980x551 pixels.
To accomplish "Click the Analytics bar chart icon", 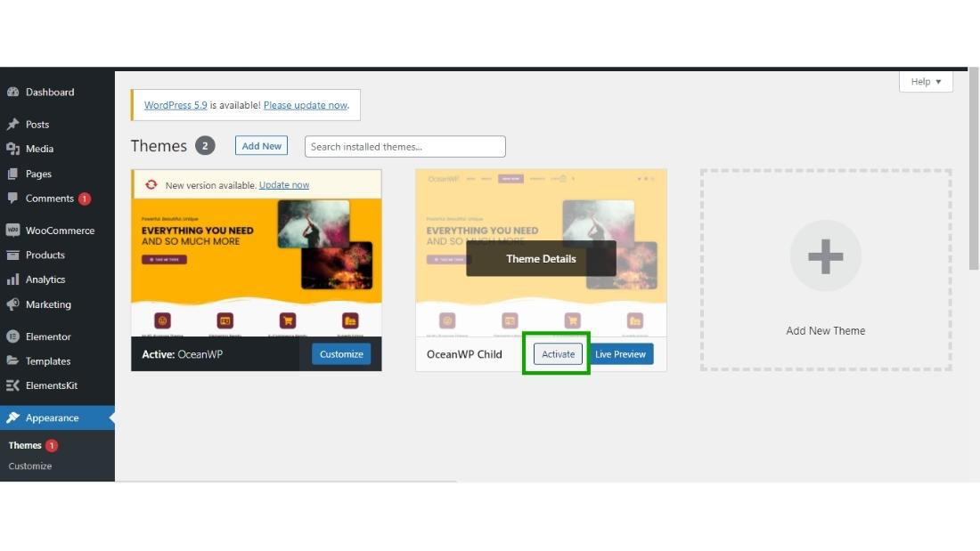I will (12, 280).
